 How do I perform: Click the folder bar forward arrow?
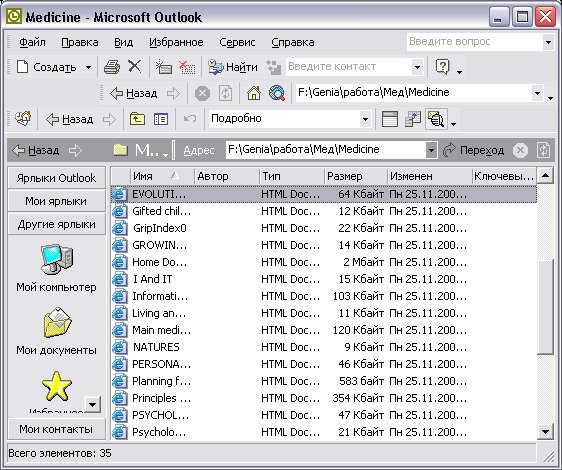point(75,150)
